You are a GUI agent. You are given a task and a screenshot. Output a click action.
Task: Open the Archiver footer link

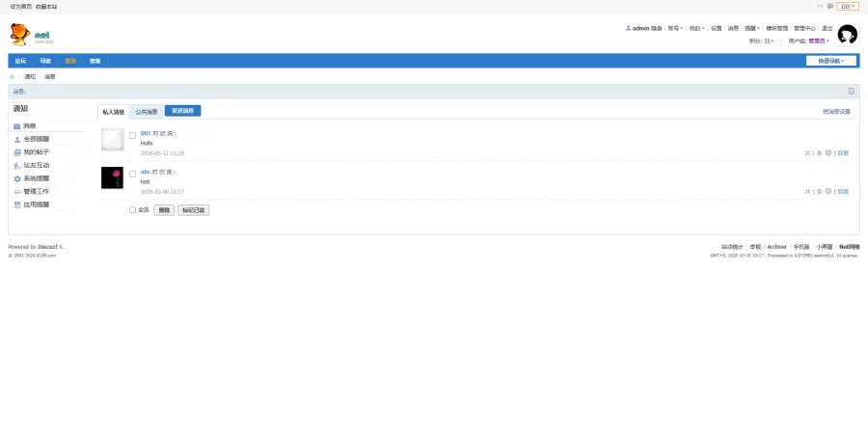776,247
